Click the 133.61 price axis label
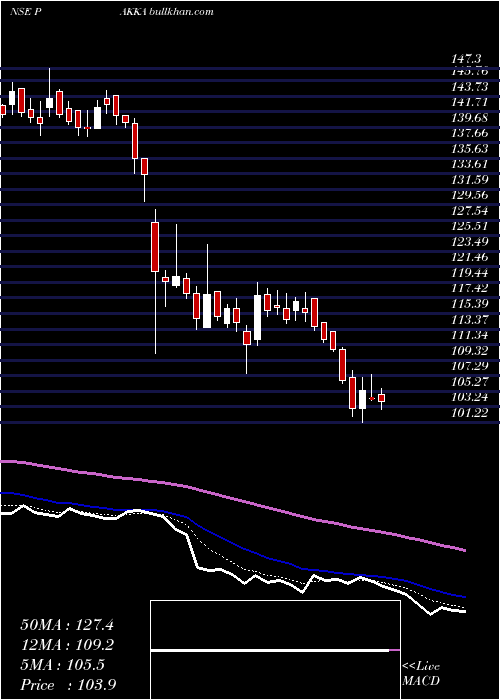Image resolution: width=500 pixels, height=700 pixels. click(469, 164)
